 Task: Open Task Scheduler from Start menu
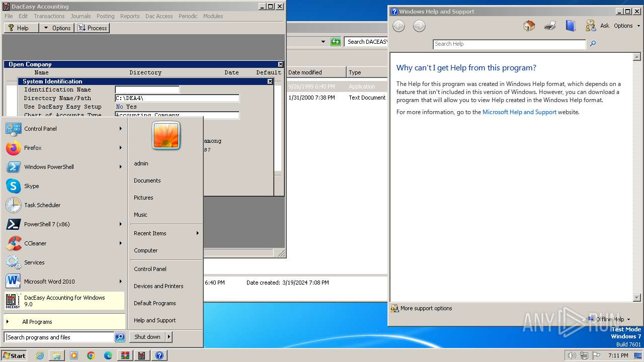click(x=13, y=205)
